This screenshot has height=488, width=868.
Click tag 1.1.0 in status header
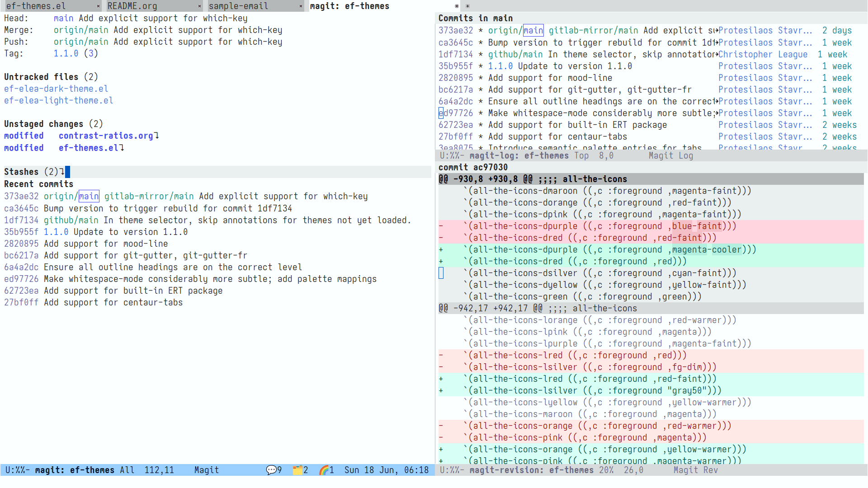click(66, 53)
